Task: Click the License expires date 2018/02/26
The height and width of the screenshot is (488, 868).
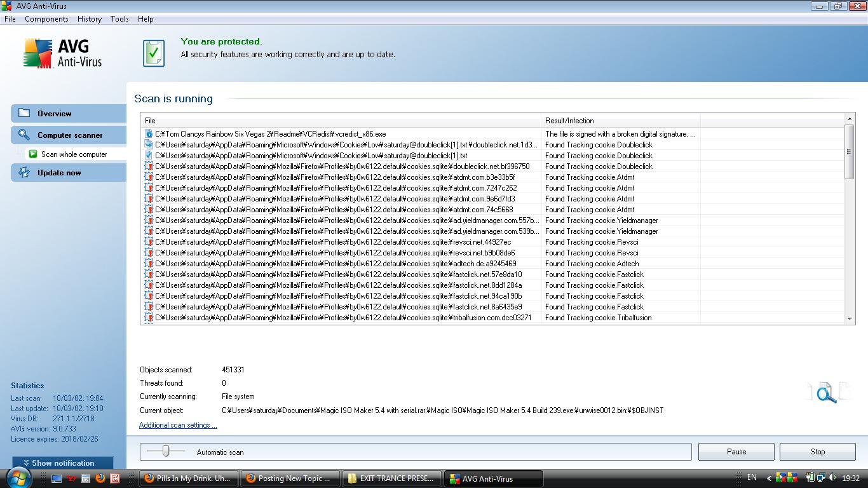Action: point(81,439)
